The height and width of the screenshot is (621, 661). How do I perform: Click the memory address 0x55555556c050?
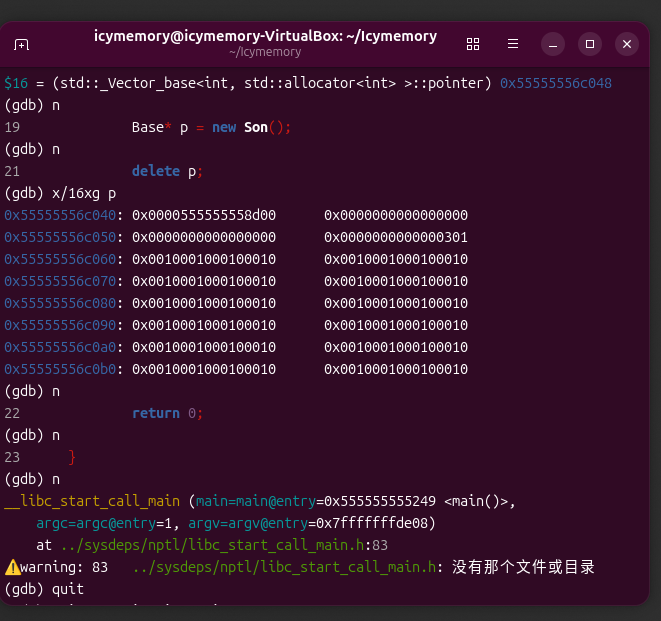click(60, 237)
